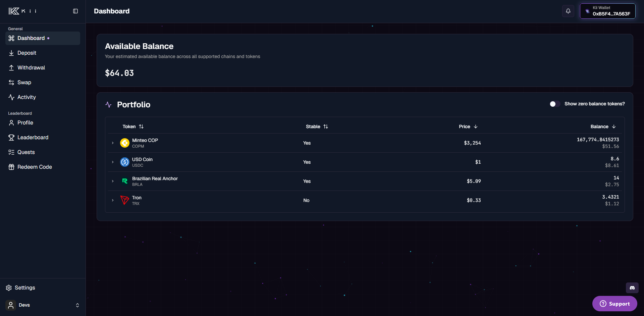Click the Withdrawal upload-arrow icon
The width and height of the screenshot is (644, 316).
tap(11, 68)
